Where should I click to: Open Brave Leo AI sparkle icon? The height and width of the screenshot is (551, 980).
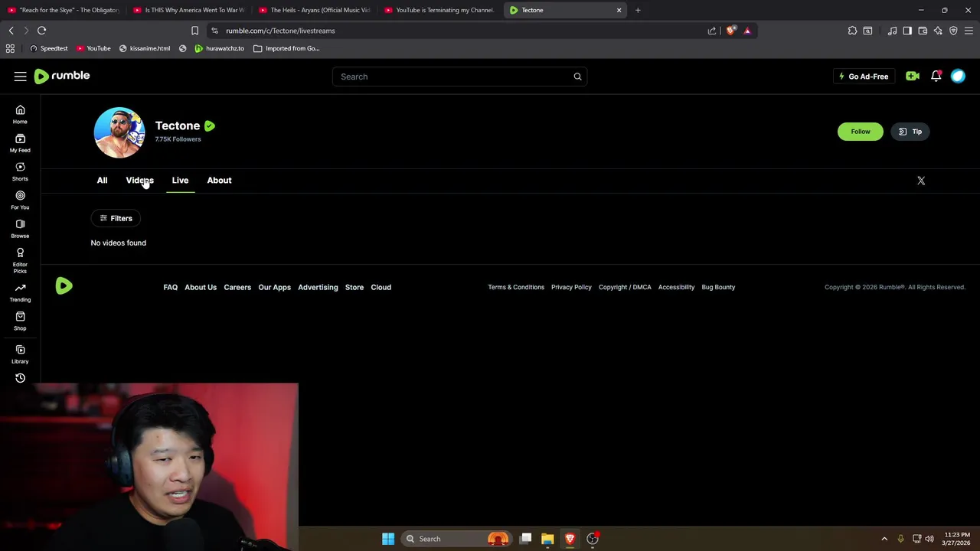[938, 31]
